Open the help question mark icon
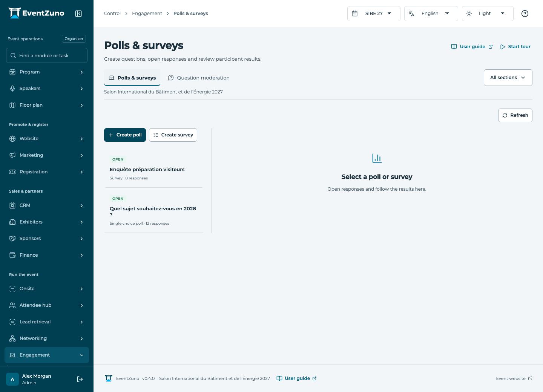 [525, 14]
